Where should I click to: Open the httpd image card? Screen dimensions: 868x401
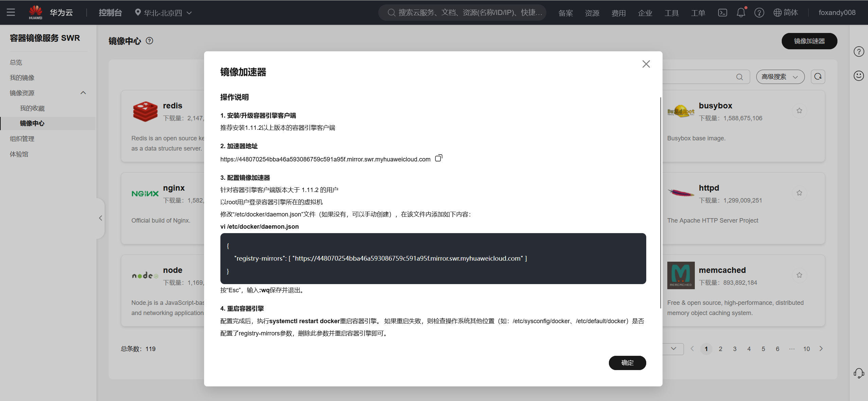point(743,208)
